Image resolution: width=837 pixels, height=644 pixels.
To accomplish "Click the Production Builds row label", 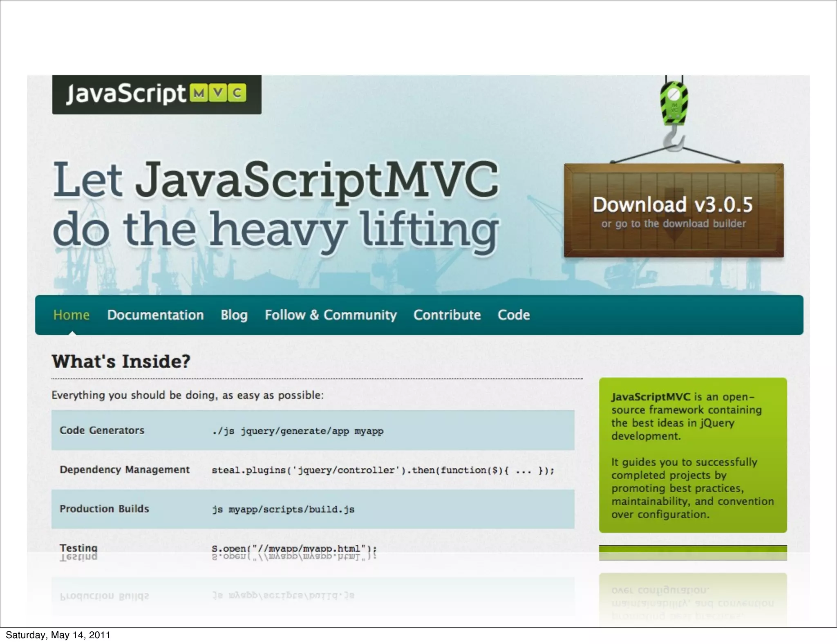I will coord(104,509).
